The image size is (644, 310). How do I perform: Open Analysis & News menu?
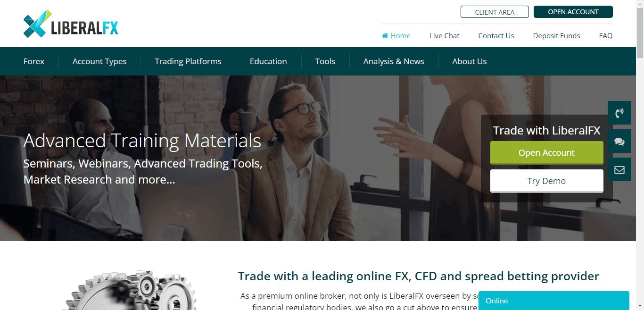pyautogui.click(x=394, y=61)
